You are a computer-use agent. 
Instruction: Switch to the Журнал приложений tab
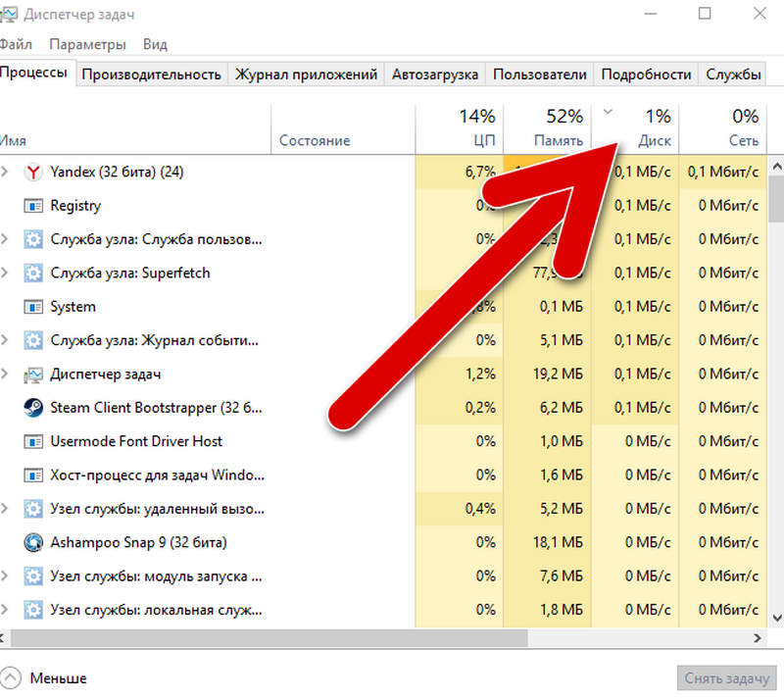(306, 75)
